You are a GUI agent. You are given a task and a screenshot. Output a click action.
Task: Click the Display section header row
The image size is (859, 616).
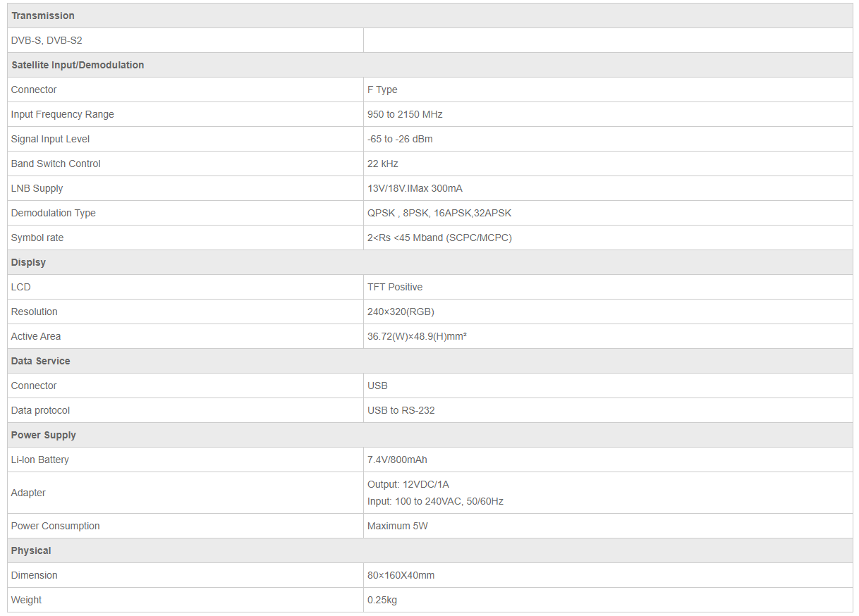pos(29,262)
